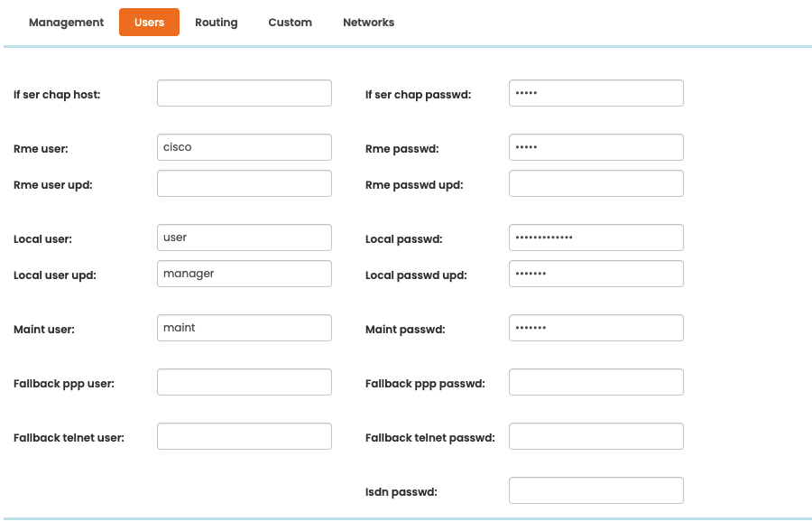
Task: Select the Rme passwd input
Action: (596, 147)
